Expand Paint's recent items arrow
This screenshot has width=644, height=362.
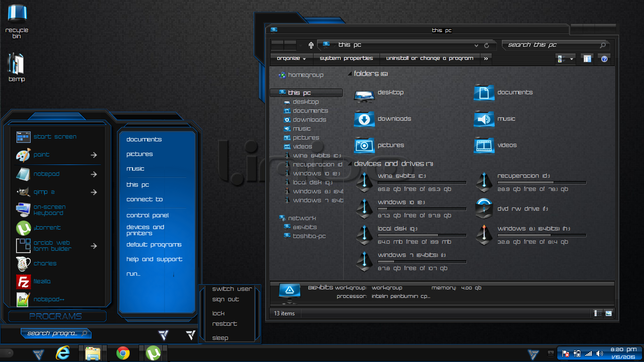pyautogui.click(x=94, y=155)
